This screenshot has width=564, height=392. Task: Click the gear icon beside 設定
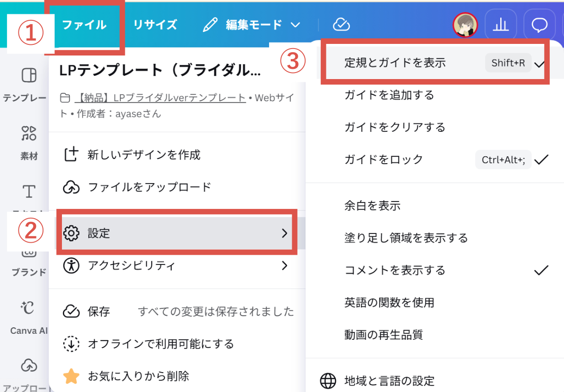coord(71,233)
